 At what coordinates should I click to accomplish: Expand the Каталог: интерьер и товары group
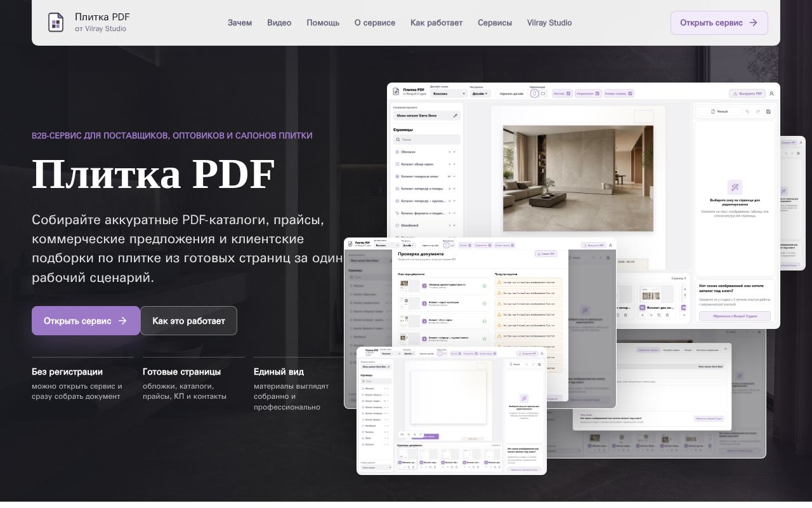click(454, 189)
